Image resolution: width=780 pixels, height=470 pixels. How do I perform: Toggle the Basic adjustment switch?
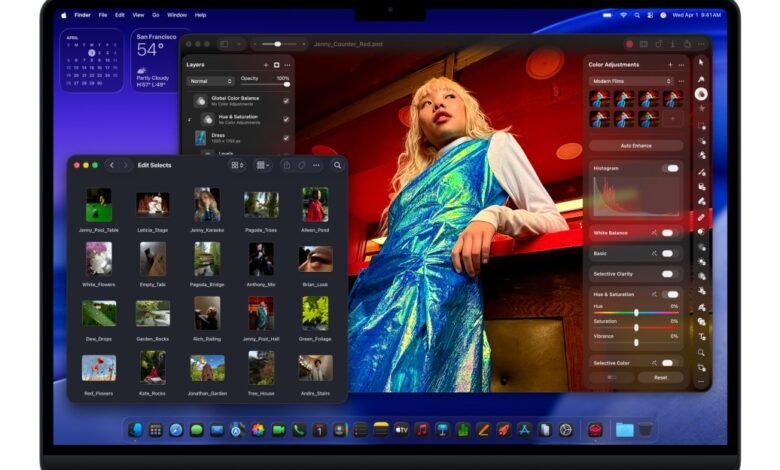[669, 254]
